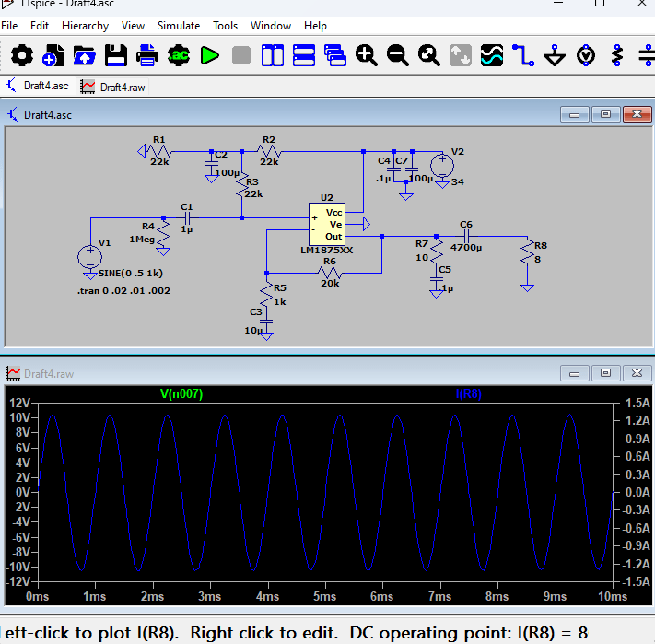Select the .tran 0 .02 .01 .002 directive

point(123,291)
